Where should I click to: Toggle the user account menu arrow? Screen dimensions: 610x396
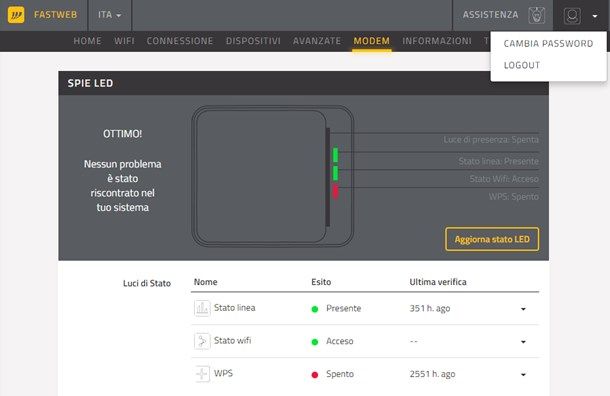[595, 16]
